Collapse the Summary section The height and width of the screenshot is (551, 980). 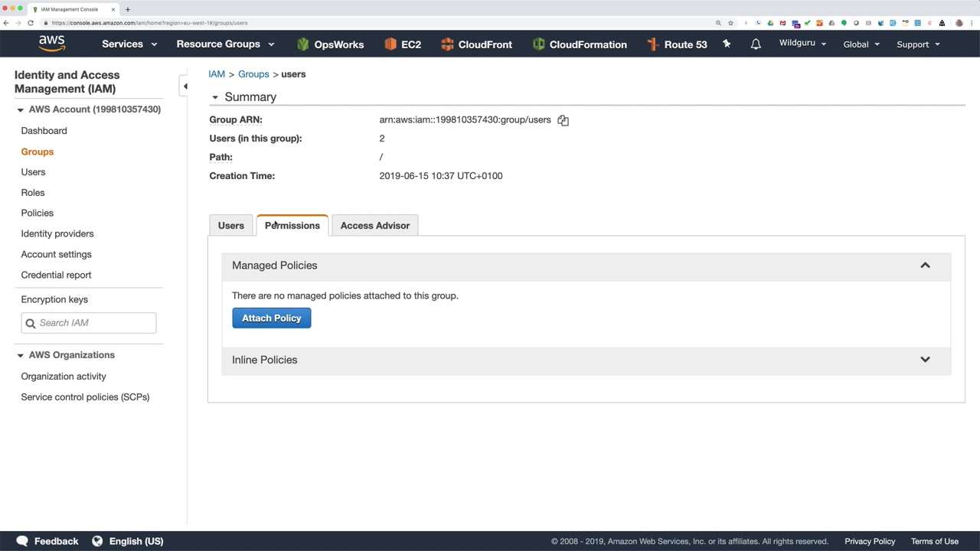[215, 97]
